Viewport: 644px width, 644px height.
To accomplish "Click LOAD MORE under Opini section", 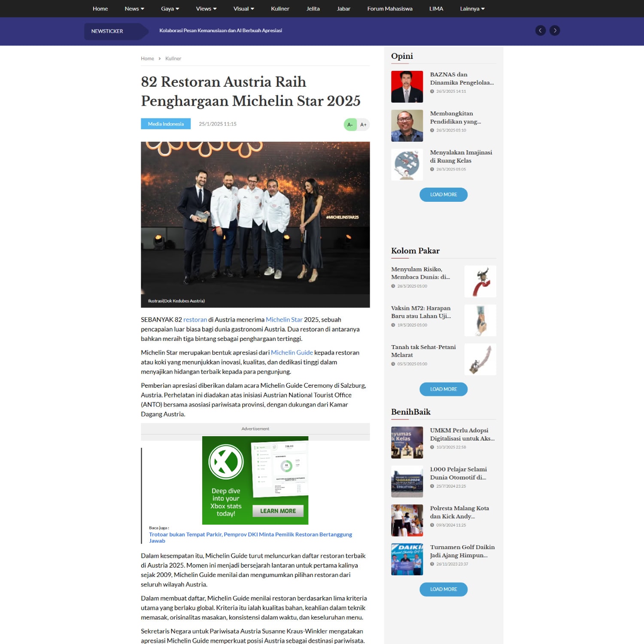I will pyautogui.click(x=444, y=194).
